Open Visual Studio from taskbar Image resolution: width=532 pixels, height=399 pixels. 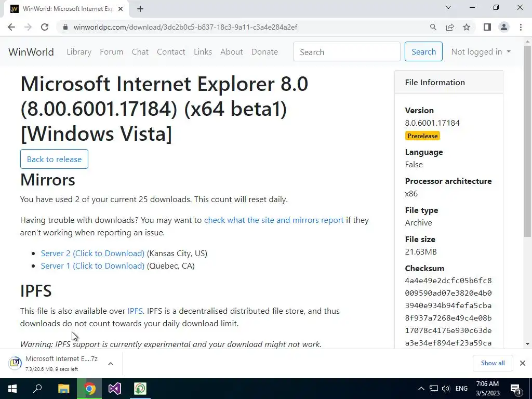[115, 389]
